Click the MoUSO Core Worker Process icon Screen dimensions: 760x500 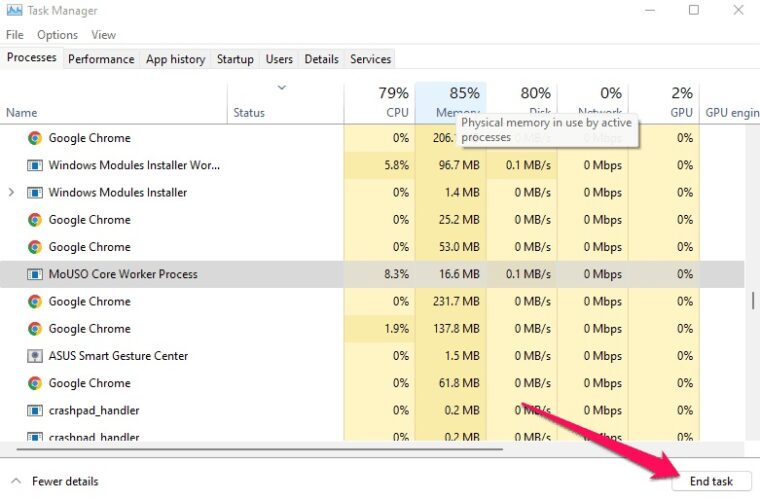34,274
